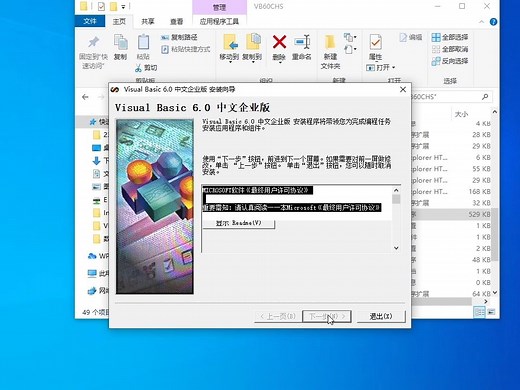
Task: Click the Explorer back arrow
Action: coord(85,97)
